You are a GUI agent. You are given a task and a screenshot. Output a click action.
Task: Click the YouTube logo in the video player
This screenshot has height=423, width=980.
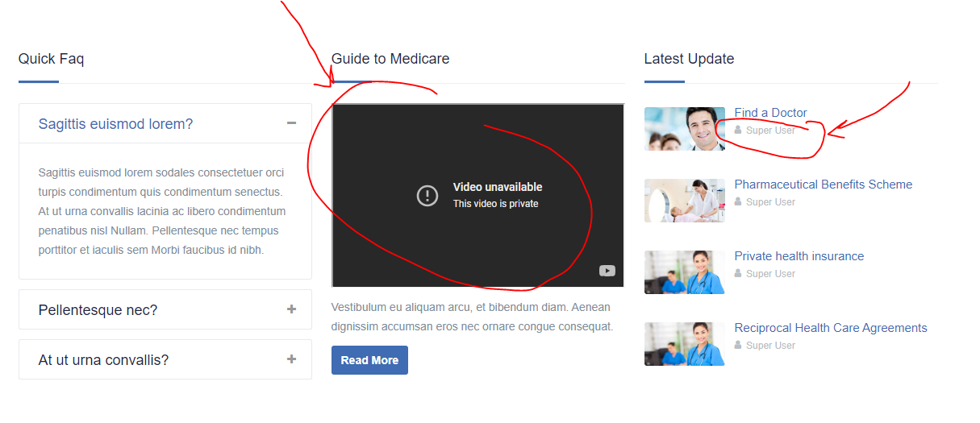[x=607, y=271]
